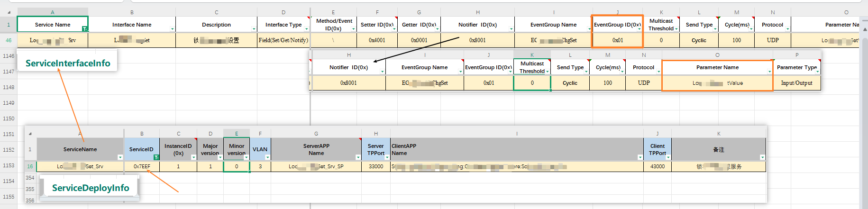Open the Interface Name filter dropdown

[x=172, y=29]
